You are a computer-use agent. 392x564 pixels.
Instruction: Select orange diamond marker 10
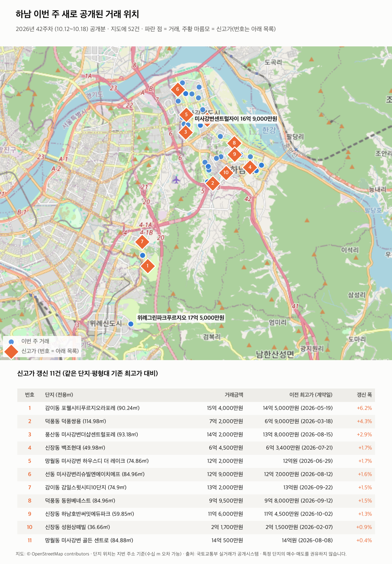(x=226, y=173)
